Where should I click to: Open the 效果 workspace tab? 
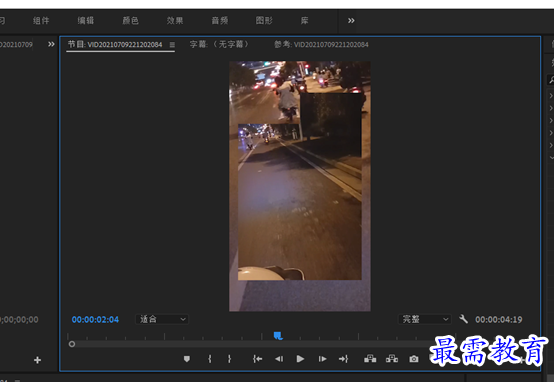click(175, 20)
